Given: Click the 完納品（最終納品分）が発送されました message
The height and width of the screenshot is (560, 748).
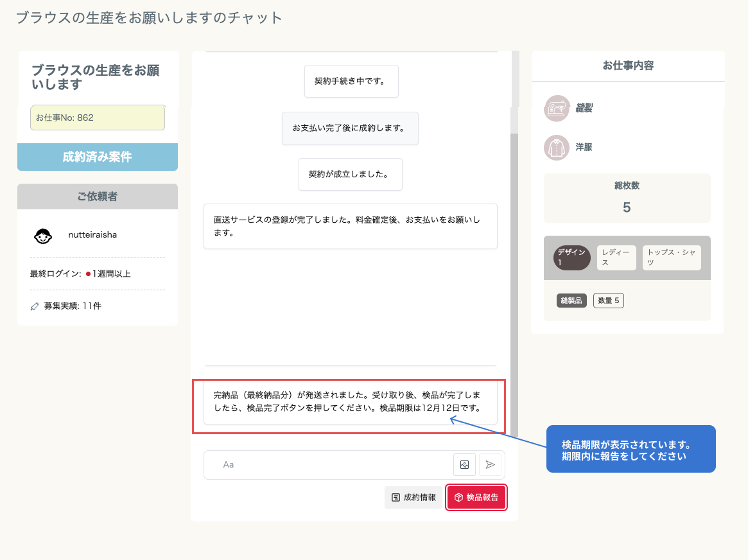Looking at the screenshot, I should (x=350, y=401).
